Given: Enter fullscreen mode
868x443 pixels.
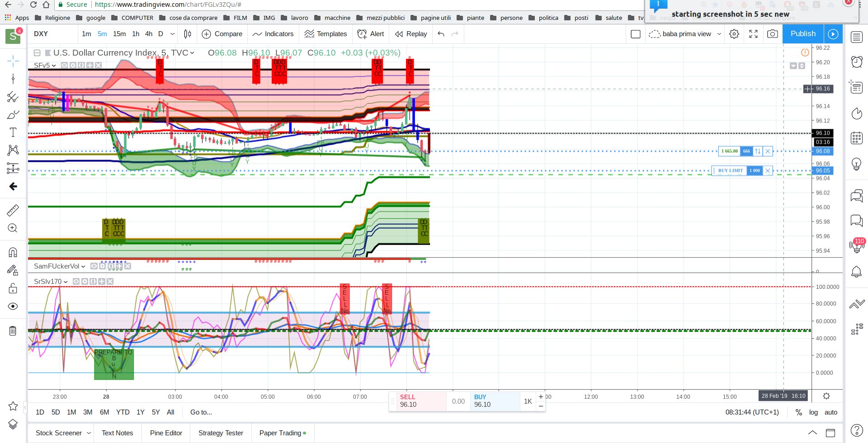Looking at the screenshot, I should point(753,34).
